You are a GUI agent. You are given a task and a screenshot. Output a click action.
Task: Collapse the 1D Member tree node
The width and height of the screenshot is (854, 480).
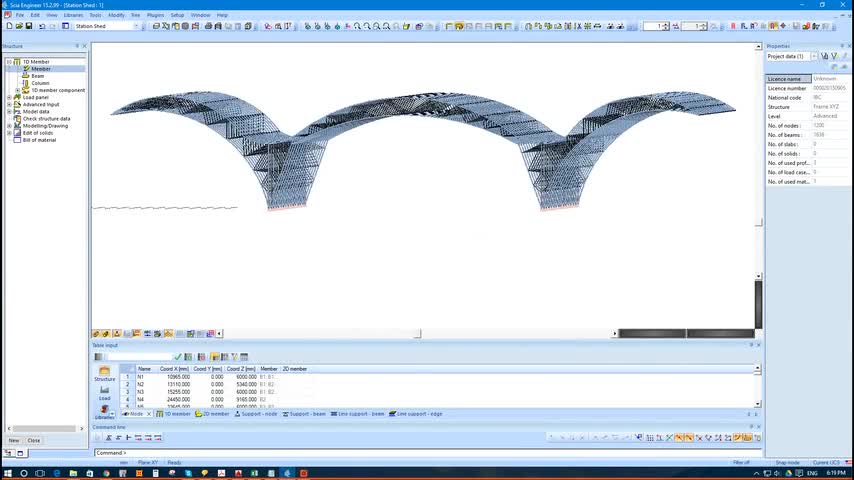pos(9,62)
